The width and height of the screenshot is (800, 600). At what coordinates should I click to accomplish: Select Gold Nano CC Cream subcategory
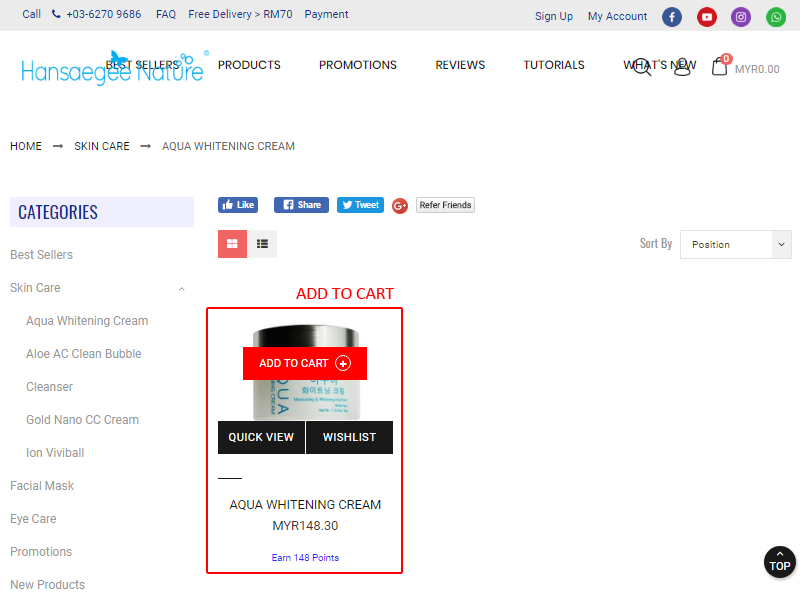83,420
